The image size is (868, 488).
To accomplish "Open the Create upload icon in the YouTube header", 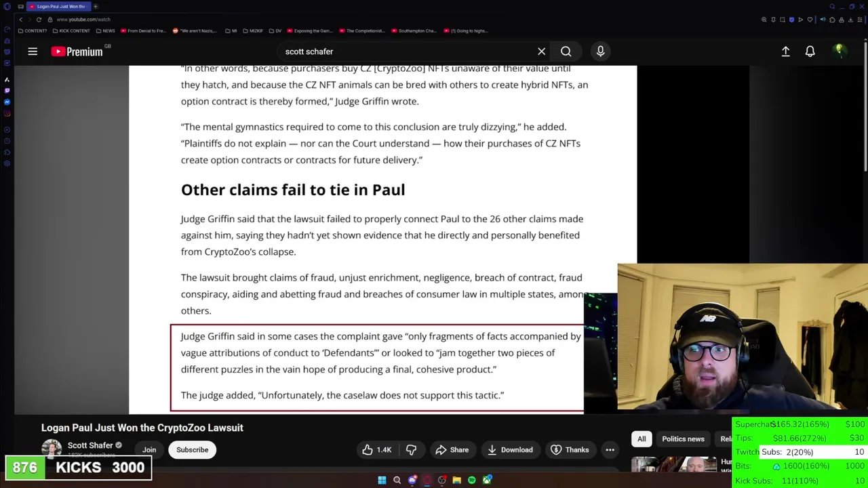I will click(x=785, y=52).
